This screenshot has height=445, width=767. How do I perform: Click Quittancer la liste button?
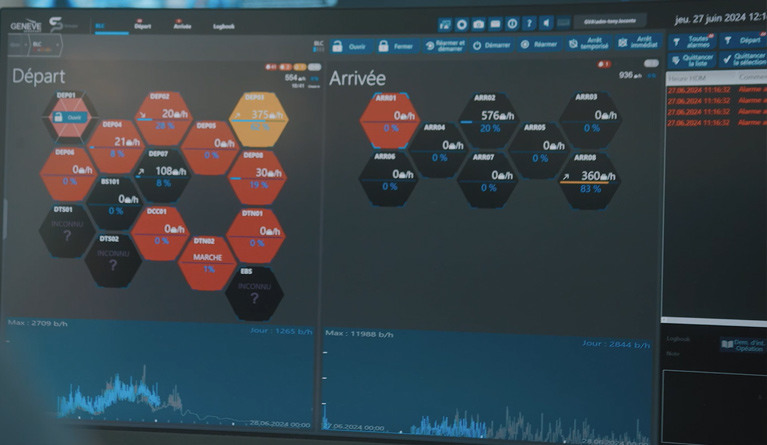(690, 60)
